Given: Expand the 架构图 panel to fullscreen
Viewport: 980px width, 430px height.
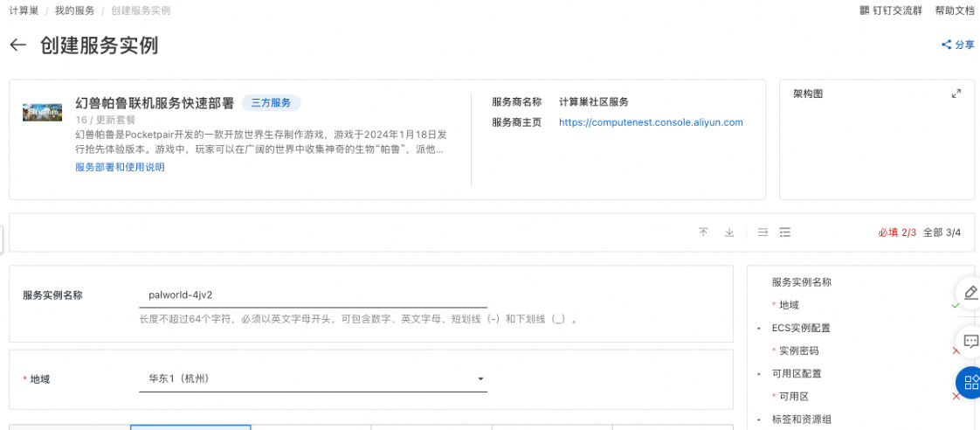Looking at the screenshot, I should click(956, 94).
